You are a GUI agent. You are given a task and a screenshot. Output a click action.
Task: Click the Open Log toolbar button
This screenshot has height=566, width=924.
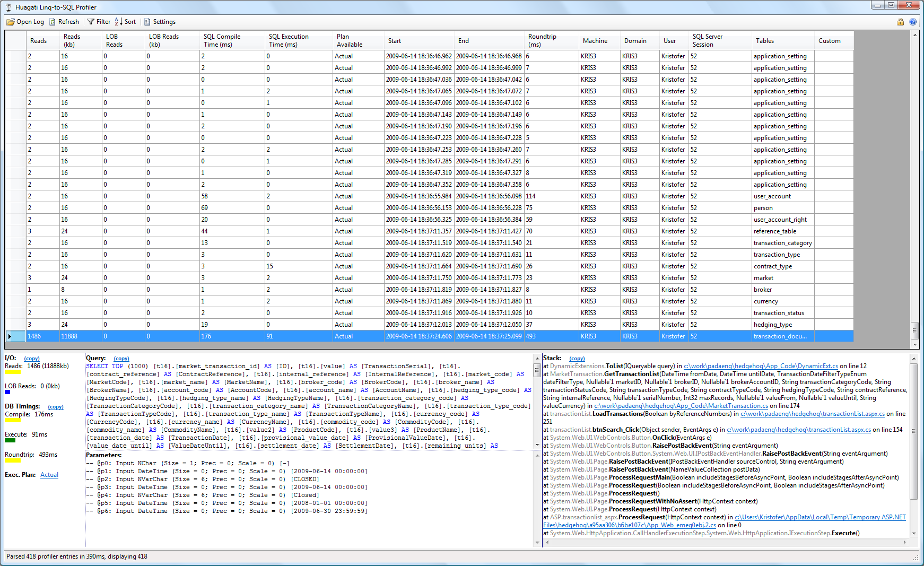tap(25, 22)
